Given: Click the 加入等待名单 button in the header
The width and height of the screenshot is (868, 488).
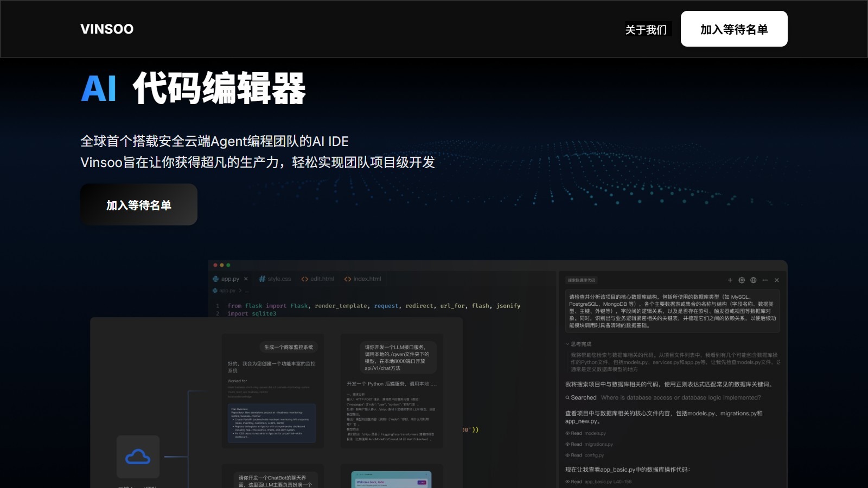Looking at the screenshot, I should click(733, 29).
